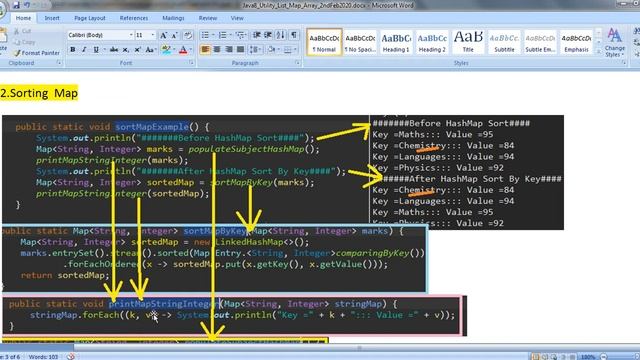Clear formatting with the eraser icon
This screenshot has height=360, width=640.
(x=188, y=35)
